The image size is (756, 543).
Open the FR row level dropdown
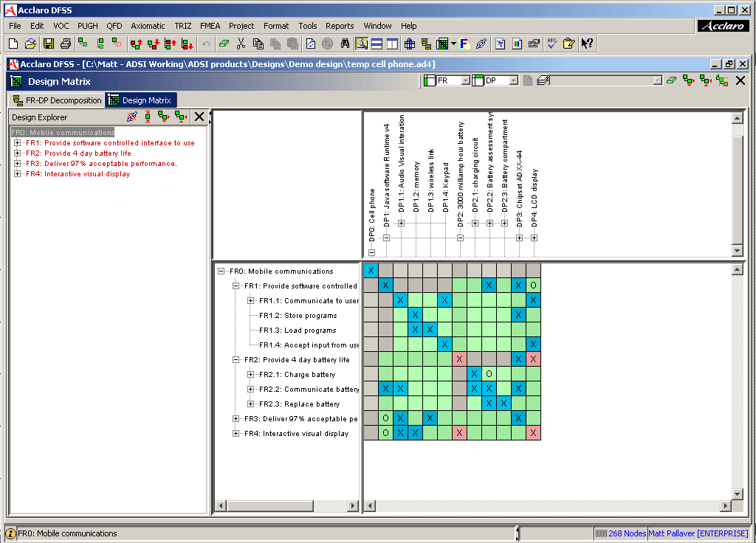tap(465, 80)
